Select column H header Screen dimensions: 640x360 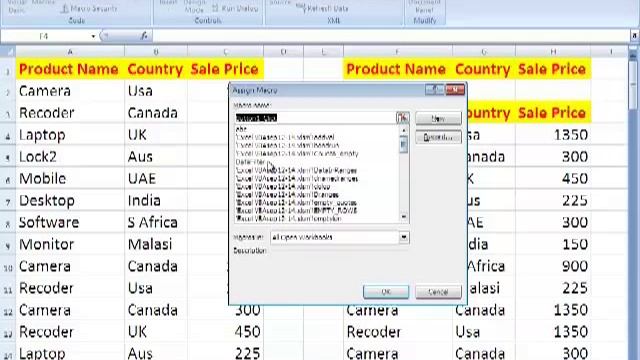coord(553,51)
